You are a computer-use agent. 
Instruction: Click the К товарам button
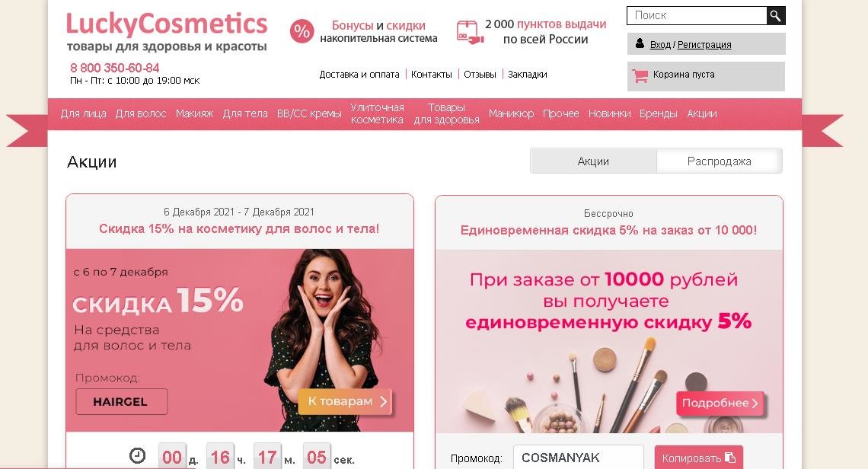[346, 401]
